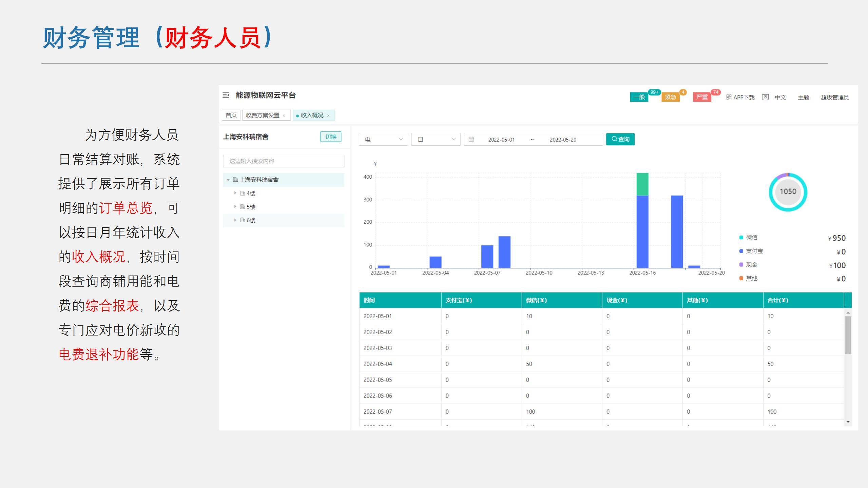Close the 收费方案设置 tab
This screenshot has width=868, height=488.
pyautogui.click(x=284, y=116)
